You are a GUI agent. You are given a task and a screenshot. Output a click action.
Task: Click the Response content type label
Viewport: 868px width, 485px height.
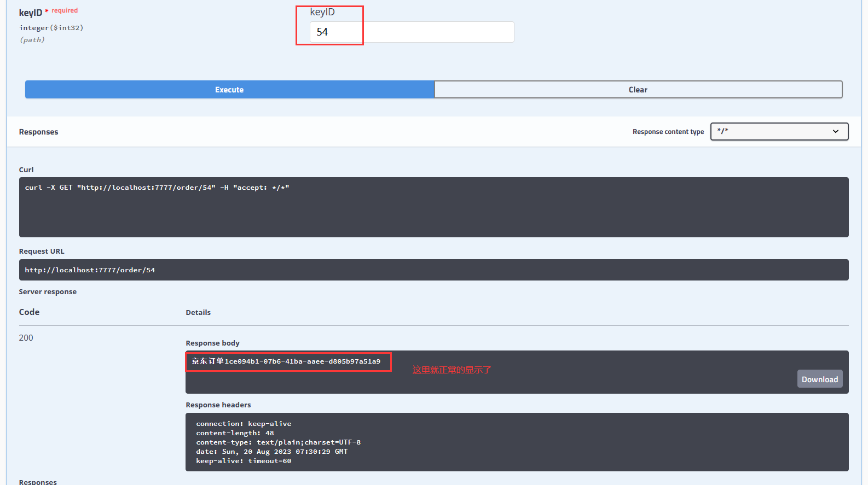668,132
